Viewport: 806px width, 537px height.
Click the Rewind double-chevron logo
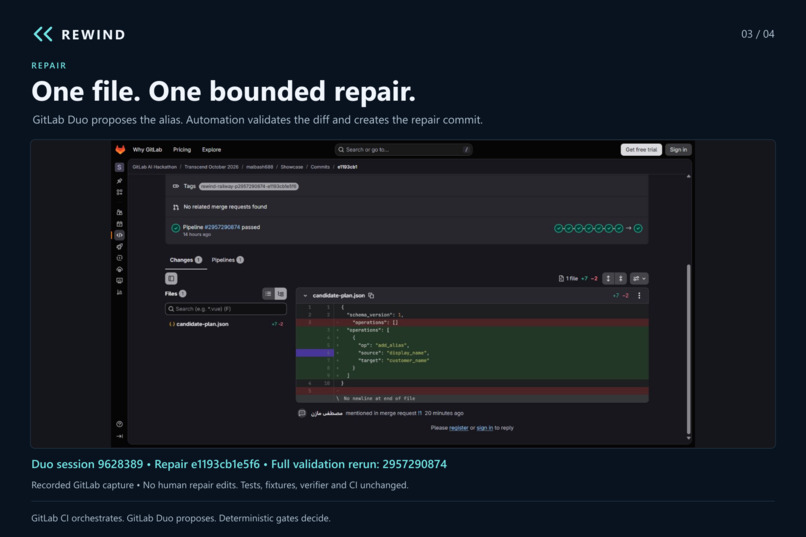(43, 34)
